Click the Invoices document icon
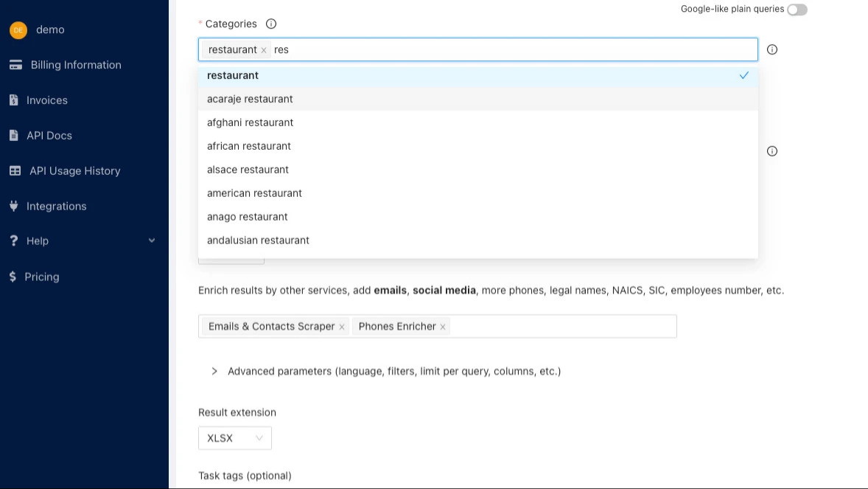The width and height of the screenshot is (868, 489). coord(14,100)
